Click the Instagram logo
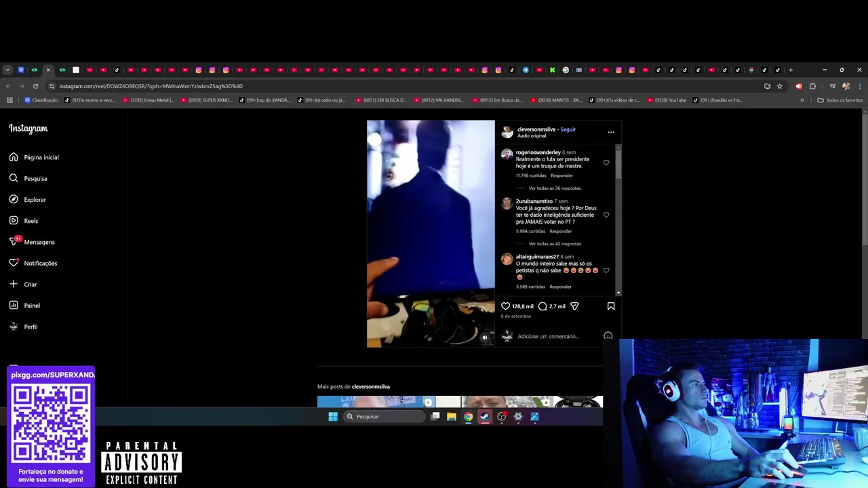Screen dimensions: 868x488 [x=28, y=128]
